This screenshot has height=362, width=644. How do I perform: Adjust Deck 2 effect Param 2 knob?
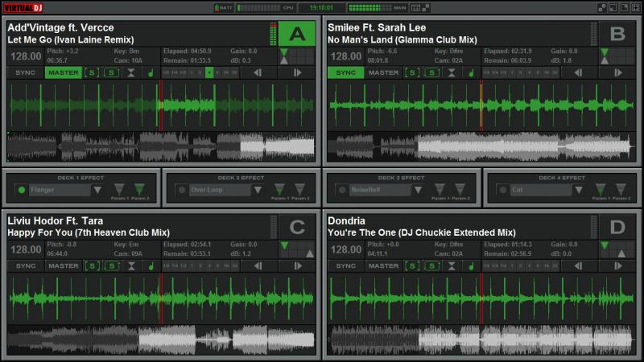click(460, 189)
